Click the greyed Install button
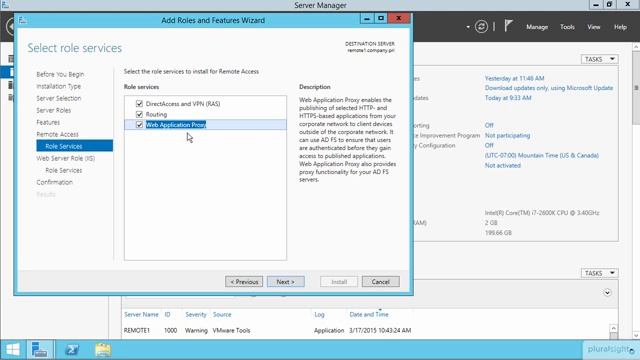Viewport: 640px width, 360px height. [x=339, y=282]
